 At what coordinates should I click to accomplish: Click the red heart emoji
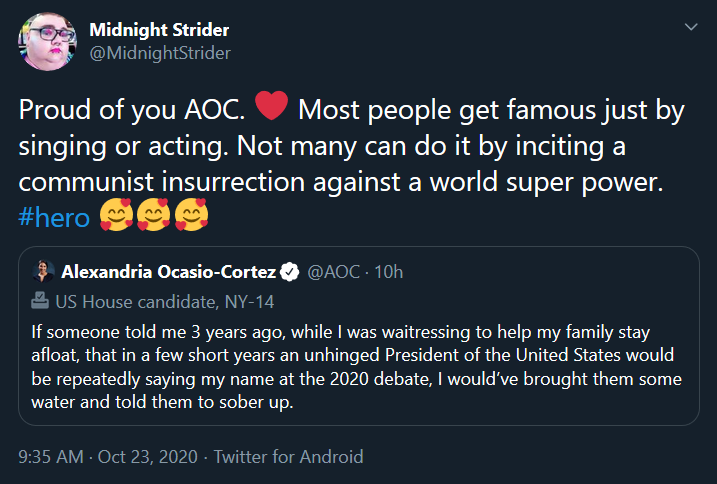coord(272,105)
